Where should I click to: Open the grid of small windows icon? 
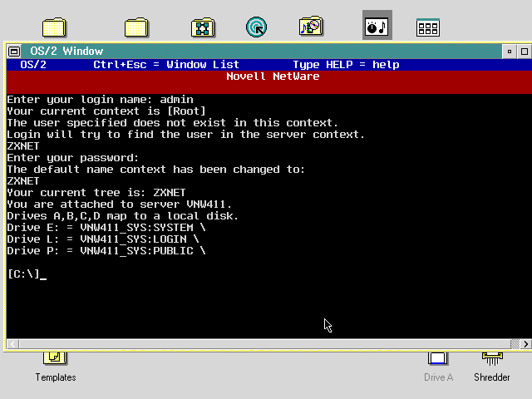click(428, 27)
